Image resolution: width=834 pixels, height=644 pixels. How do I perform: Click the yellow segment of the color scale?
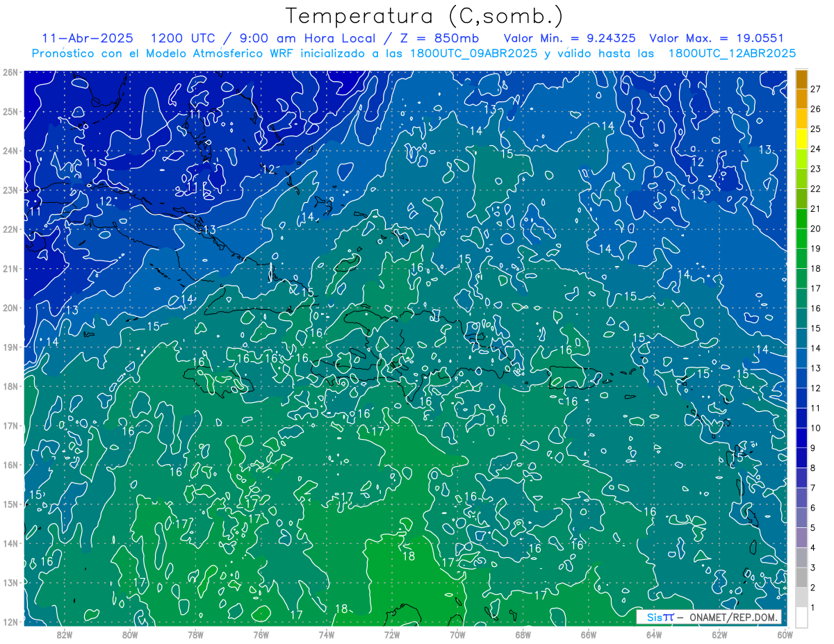coord(801,139)
